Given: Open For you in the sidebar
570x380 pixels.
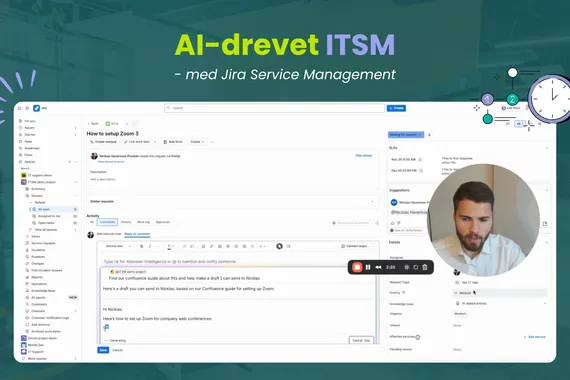Looking at the screenshot, I should [30, 121].
